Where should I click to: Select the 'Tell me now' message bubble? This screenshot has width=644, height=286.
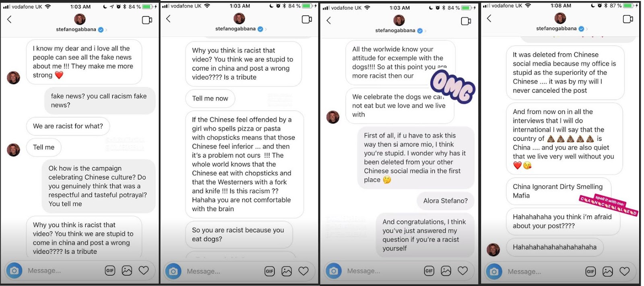coord(210,99)
